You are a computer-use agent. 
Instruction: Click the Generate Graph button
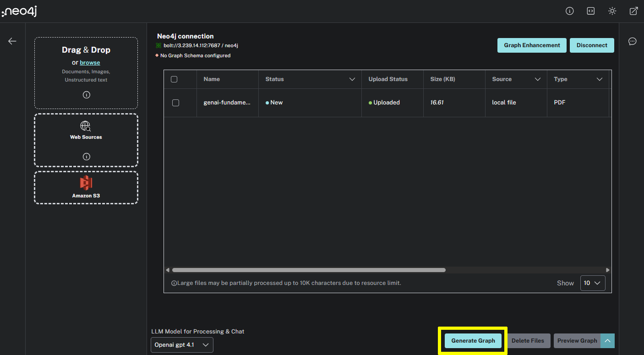coord(473,341)
